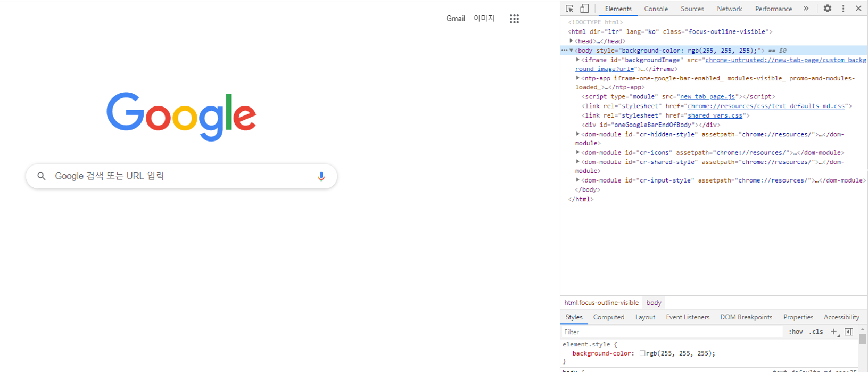Switch to the Console tab
The width and height of the screenshot is (868, 372).
(x=656, y=9)
